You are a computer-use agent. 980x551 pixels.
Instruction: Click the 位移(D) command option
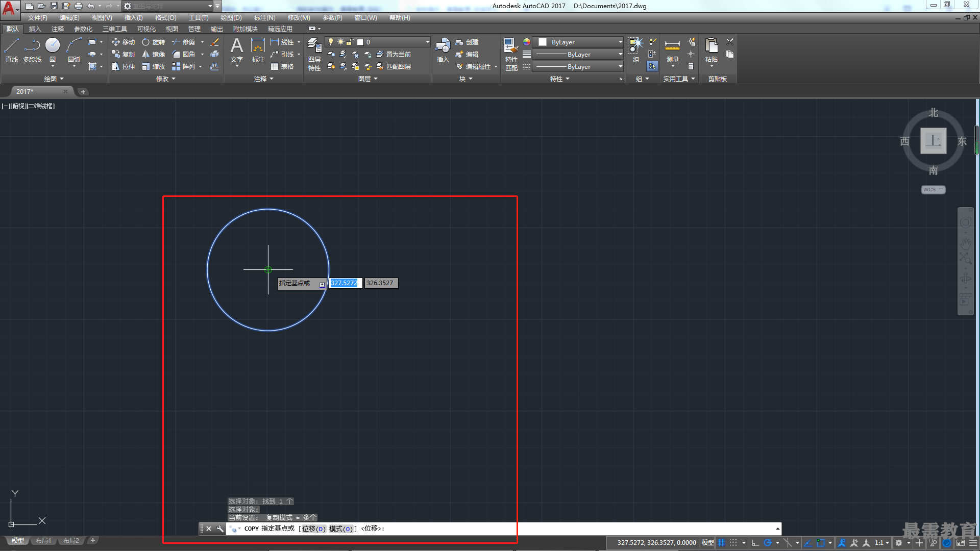[x=313, y=529]
